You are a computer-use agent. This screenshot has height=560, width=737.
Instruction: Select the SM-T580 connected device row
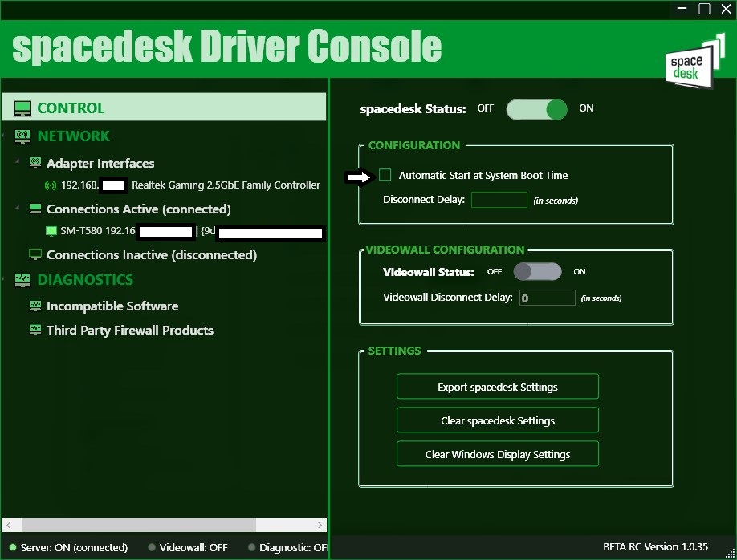pyautogui.click(x=185, y=231)
